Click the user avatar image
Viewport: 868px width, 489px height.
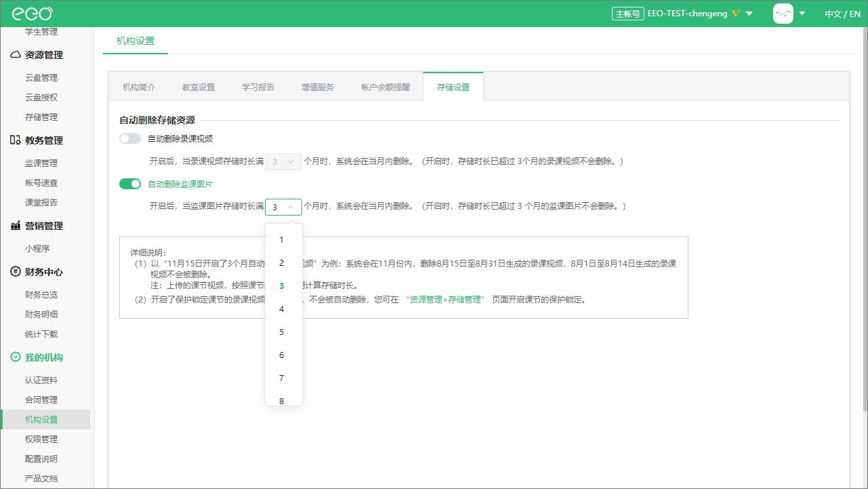click(x=783, y=14)
